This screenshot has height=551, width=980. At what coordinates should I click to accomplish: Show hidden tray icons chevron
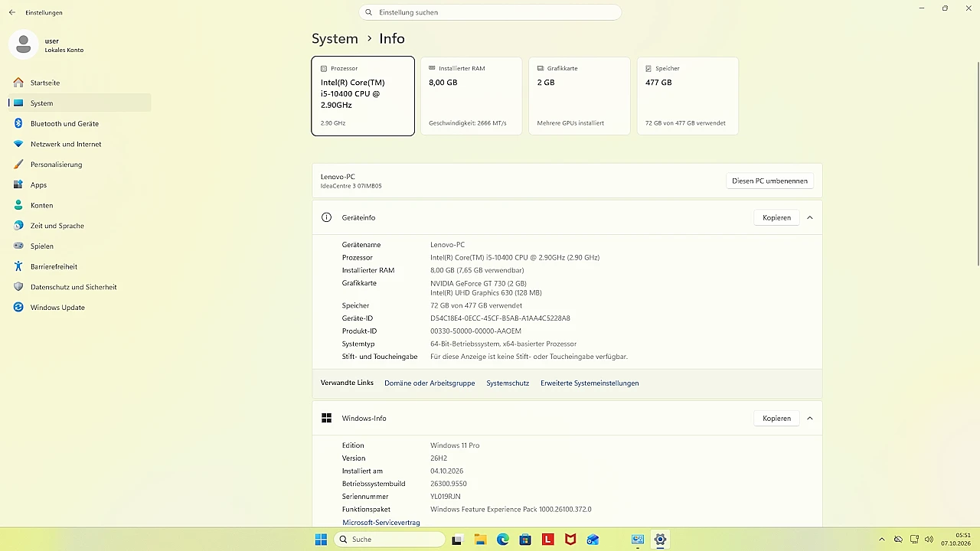[882, 540]
